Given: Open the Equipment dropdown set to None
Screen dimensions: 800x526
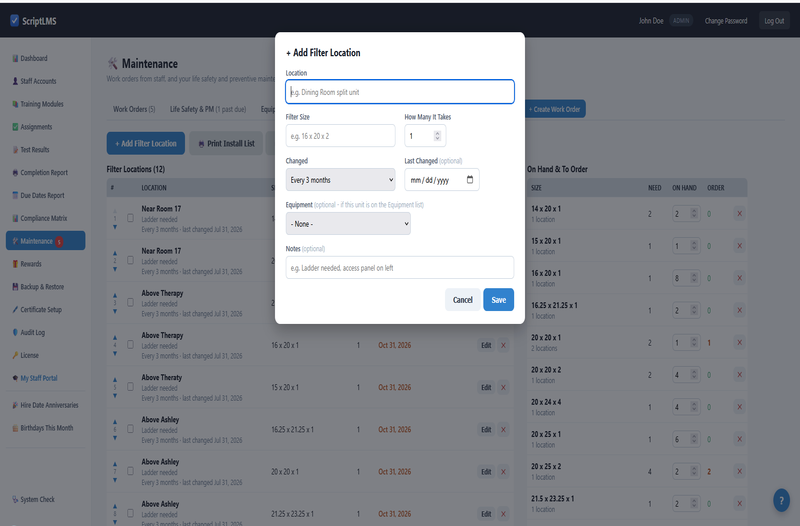Looking at the screenshot, I should 348,223.
